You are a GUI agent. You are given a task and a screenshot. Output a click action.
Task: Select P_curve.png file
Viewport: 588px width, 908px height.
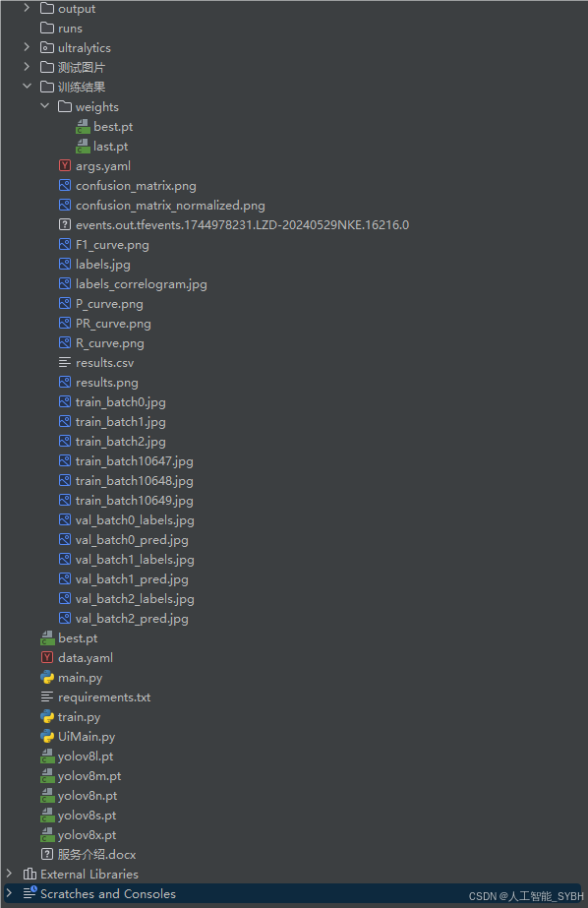(x=109, y=304)
